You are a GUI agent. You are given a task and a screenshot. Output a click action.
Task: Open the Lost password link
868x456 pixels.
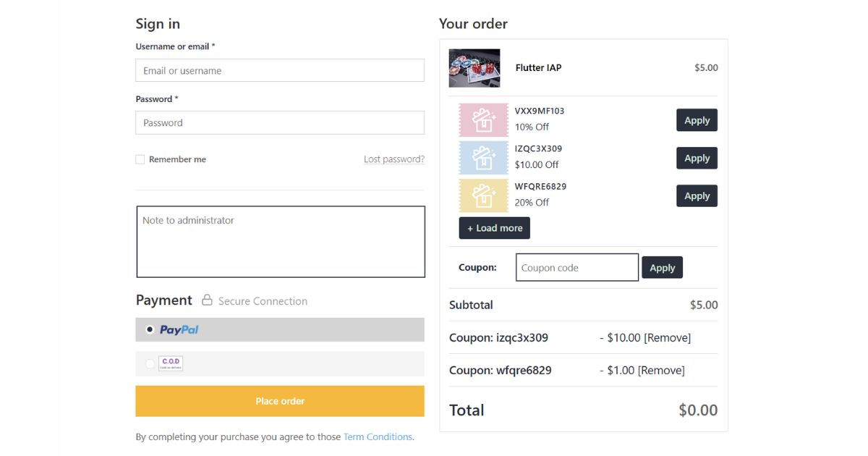pyautogui.click(x=393, y=159)
